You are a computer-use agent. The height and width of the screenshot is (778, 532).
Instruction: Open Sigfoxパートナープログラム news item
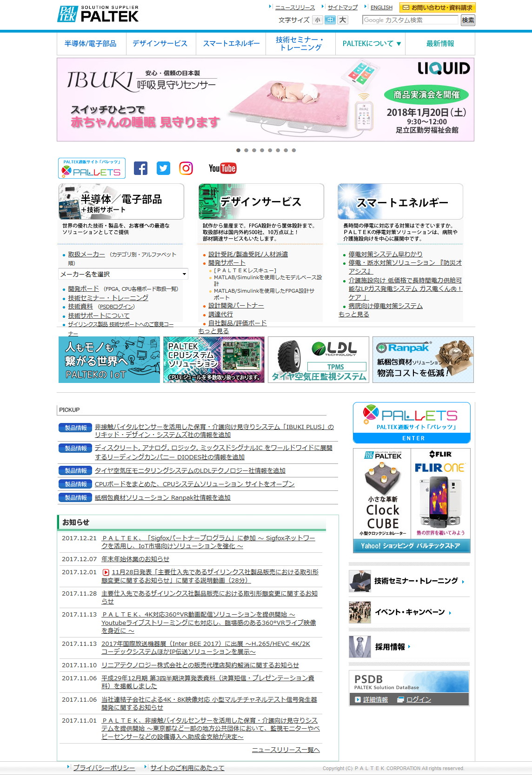coord(208,542)
